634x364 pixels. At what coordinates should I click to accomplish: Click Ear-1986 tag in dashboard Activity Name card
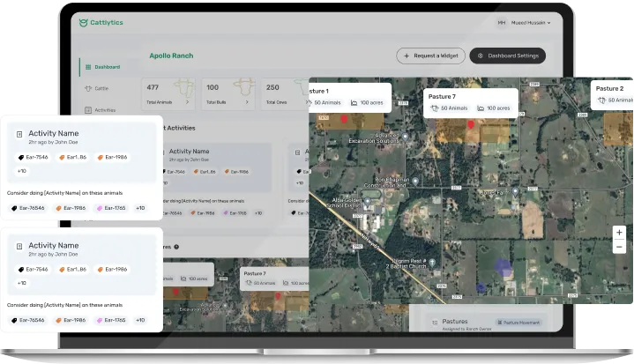237,172
